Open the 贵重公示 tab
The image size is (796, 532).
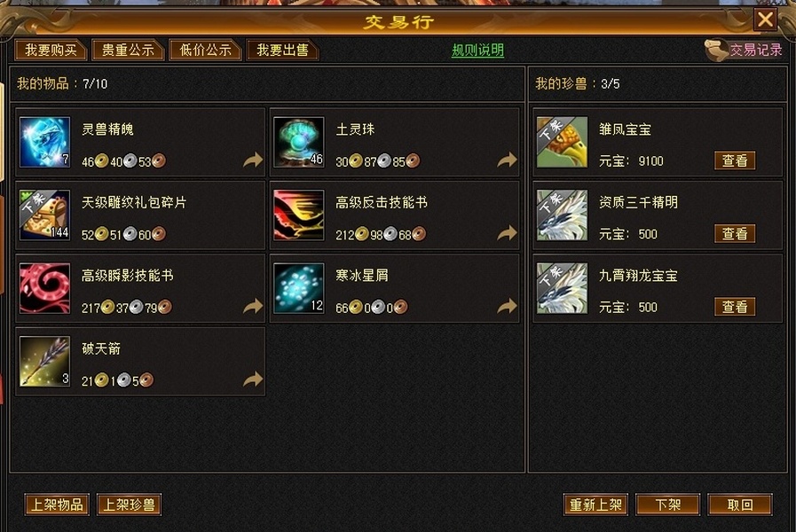(128, 50)
